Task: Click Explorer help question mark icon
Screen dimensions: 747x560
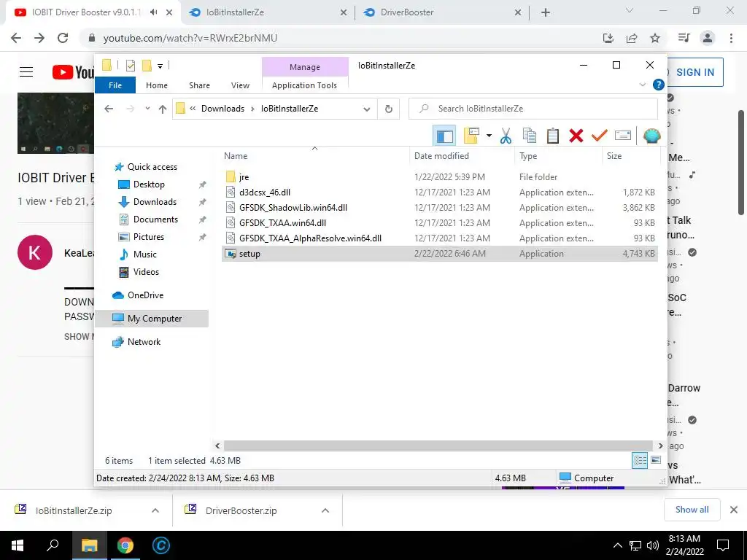Action: pos(659,85)
